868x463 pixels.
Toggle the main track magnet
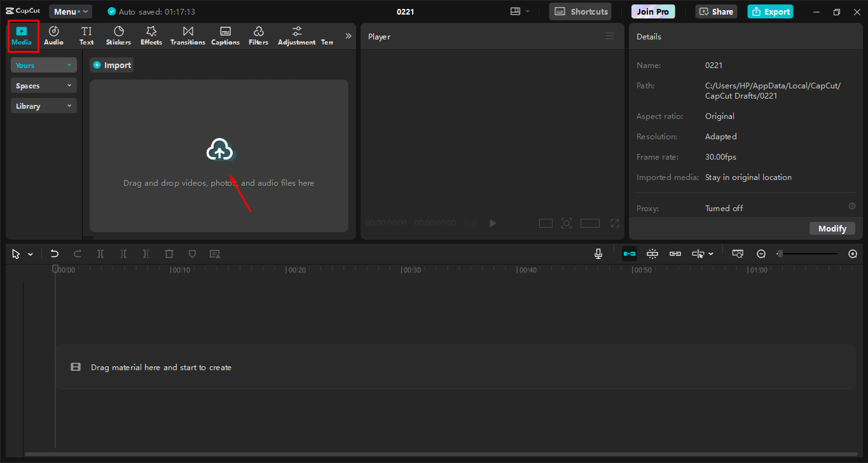click(x=630, y=254)
